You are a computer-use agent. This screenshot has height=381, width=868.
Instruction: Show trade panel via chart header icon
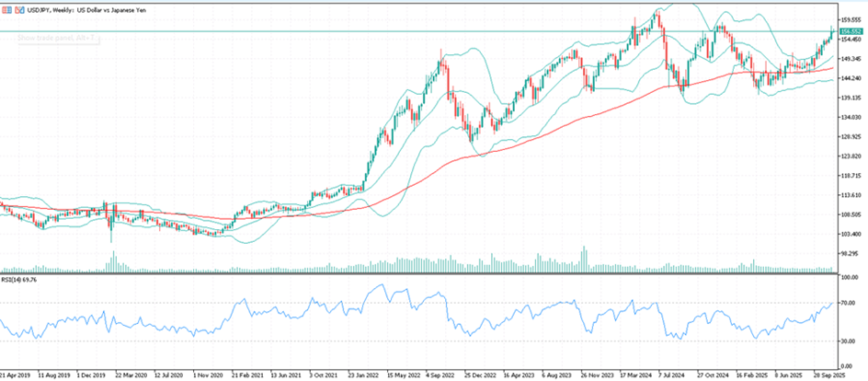[x=19, y=10]
